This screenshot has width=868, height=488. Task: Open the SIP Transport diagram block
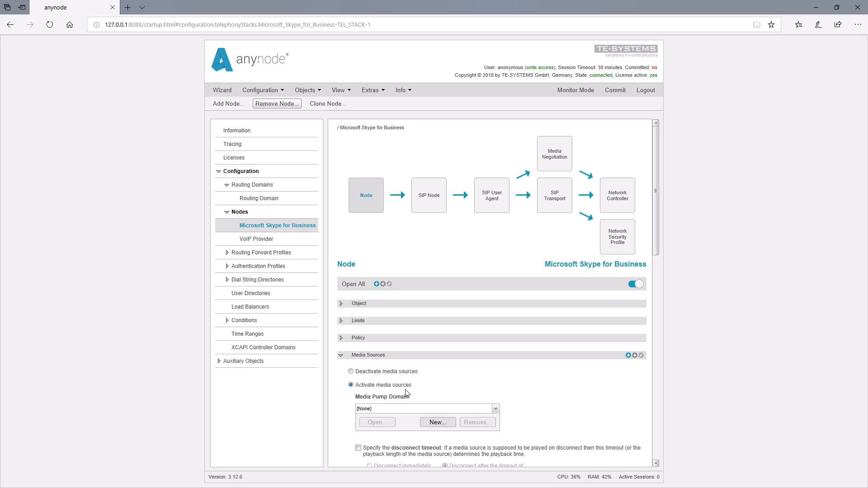[x=555, y=195]
